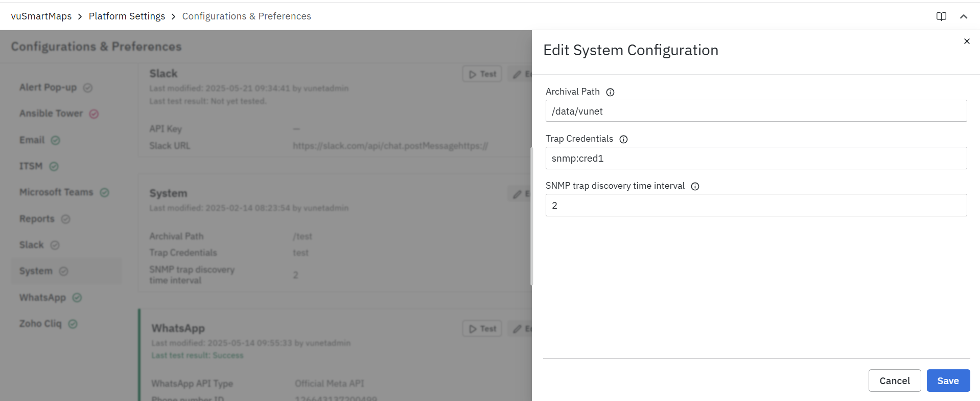Go to Platform Settings breadcrumb
980x401 pixels.
(127, 16)
